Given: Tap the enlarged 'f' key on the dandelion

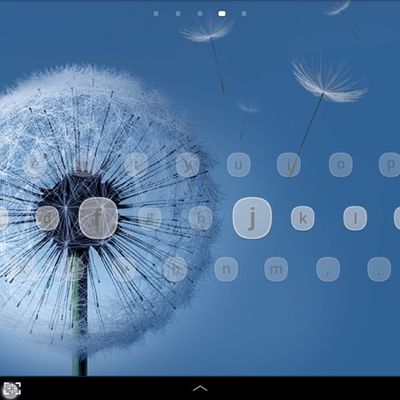Looking at the screenshot, I should click(98, 218).
